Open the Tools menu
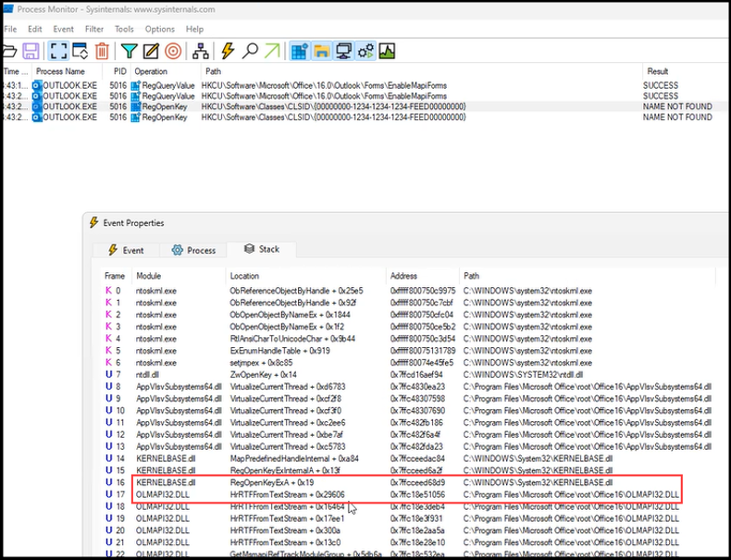The height and width of the screenshot is (560, 731). (x=124, y=29)
